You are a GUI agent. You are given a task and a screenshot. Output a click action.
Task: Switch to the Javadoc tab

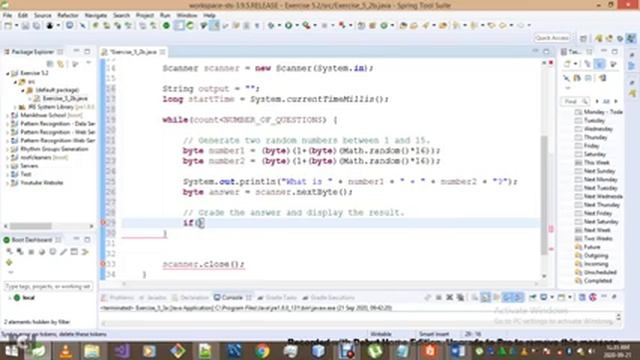[x=153, y=297]
